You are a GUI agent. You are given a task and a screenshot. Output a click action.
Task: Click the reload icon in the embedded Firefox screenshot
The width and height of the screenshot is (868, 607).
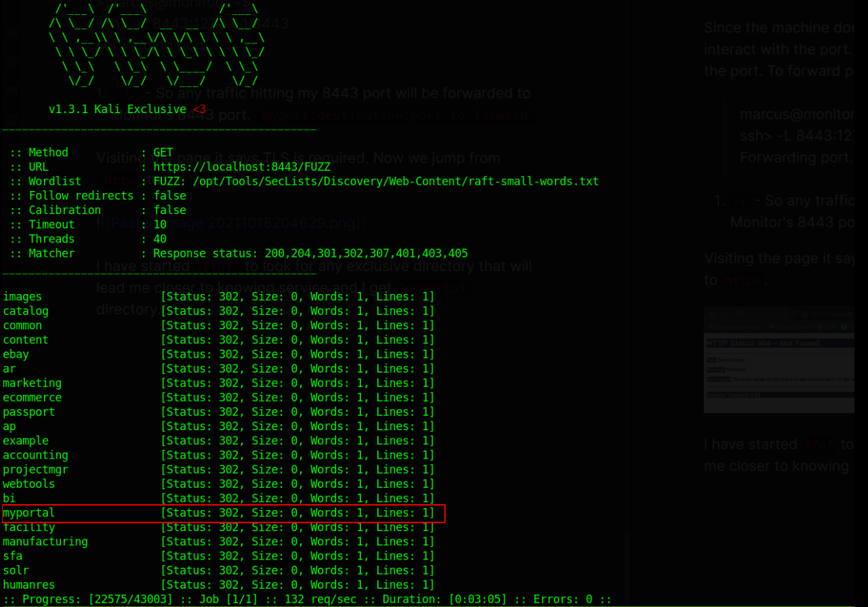point(739,314)
